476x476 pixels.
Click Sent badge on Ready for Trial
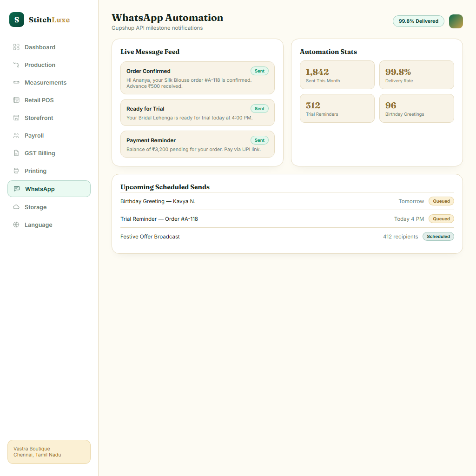point(259,108)
